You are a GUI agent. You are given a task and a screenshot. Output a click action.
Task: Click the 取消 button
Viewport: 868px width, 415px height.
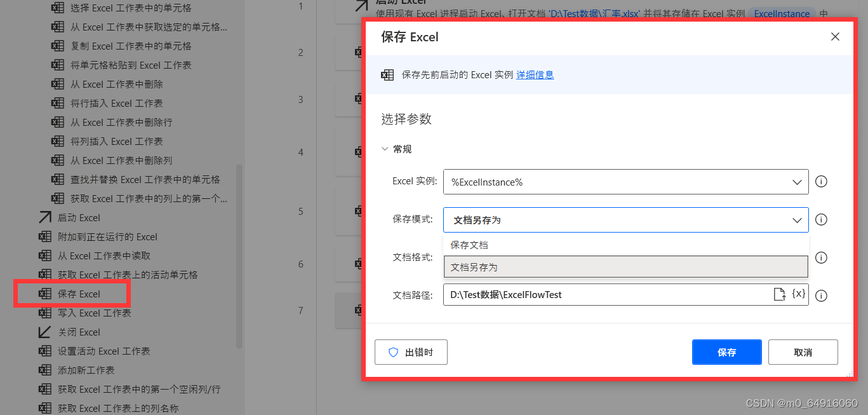click(x=803, y=352)
